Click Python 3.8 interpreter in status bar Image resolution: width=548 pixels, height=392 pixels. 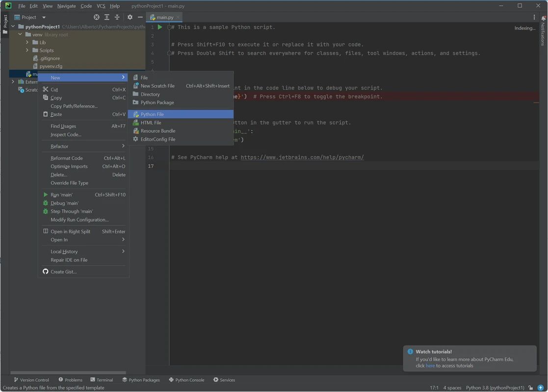[495, 388]
